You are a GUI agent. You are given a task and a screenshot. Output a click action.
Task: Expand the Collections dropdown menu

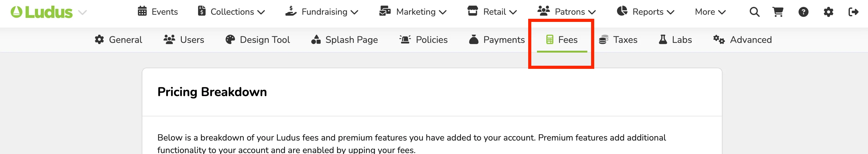[231, 12]
